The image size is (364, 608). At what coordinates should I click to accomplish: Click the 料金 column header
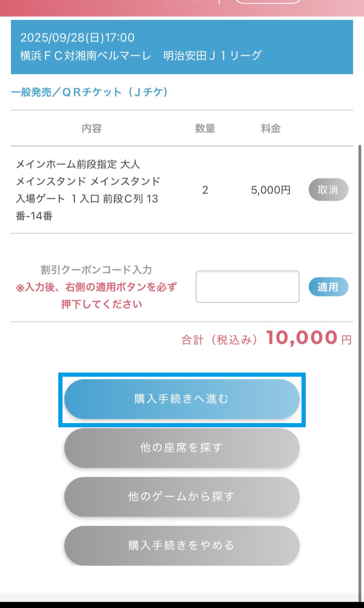point(270,129)
